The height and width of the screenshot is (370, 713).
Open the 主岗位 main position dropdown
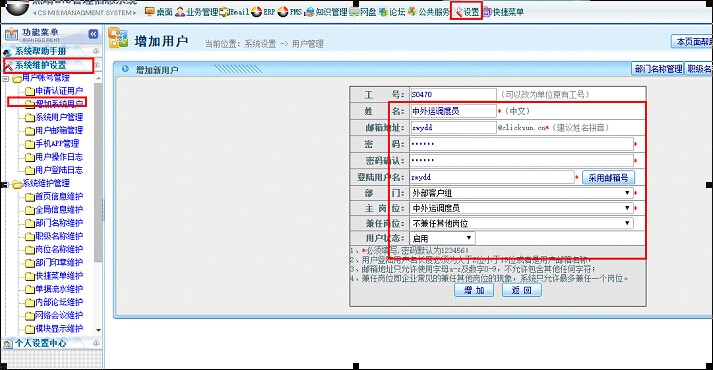click(522, 208)
